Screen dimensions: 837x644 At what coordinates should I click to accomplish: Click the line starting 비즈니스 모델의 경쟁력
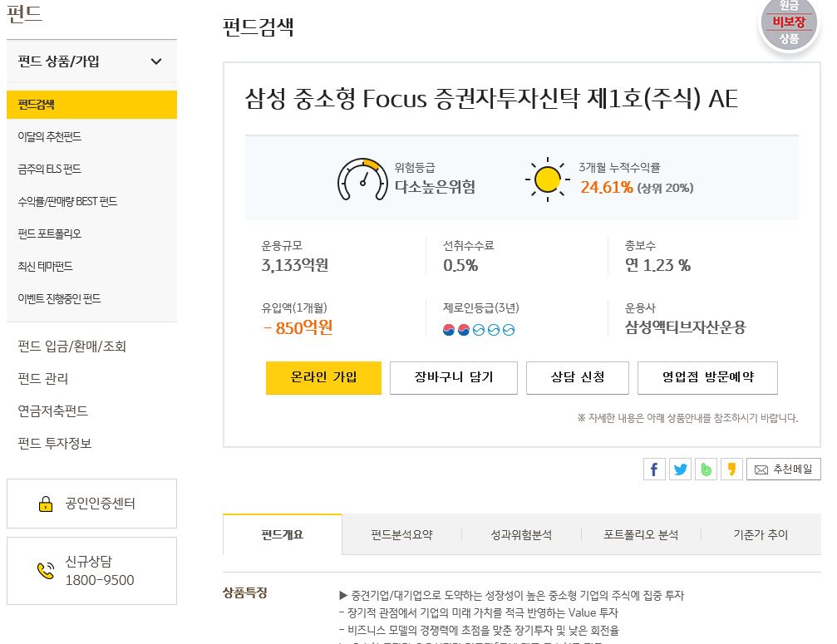click(479, 630)
